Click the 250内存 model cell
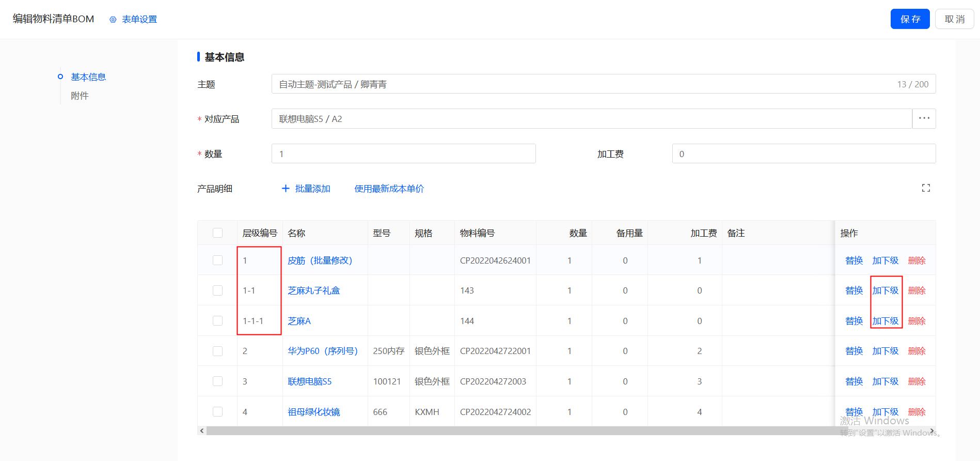Image resolution: width=980 pixels, height=461 pixels. tap(389, 351)
